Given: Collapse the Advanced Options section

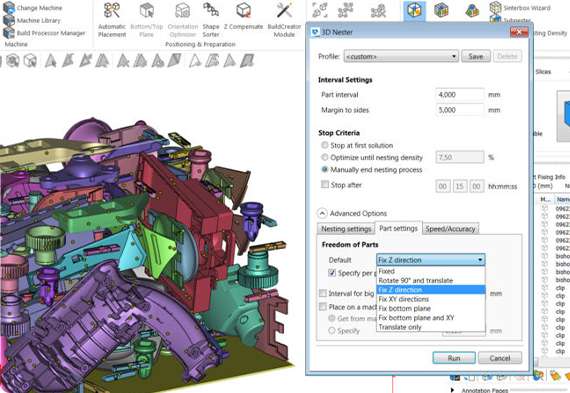Looking at the screenshot, I should point(322,213).
